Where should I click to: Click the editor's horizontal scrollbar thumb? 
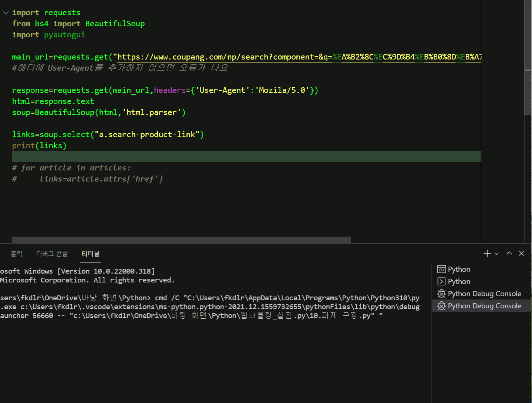(x=181, y=240)
